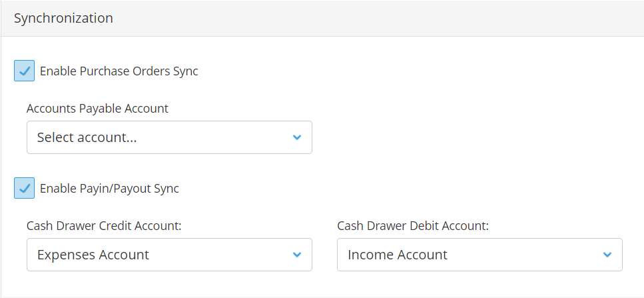Image resolution: width=644 pixels, height=298 pixels.
Task: Click the chevron arrow in Accounts Payable dropdown
Action: (296, 137)
